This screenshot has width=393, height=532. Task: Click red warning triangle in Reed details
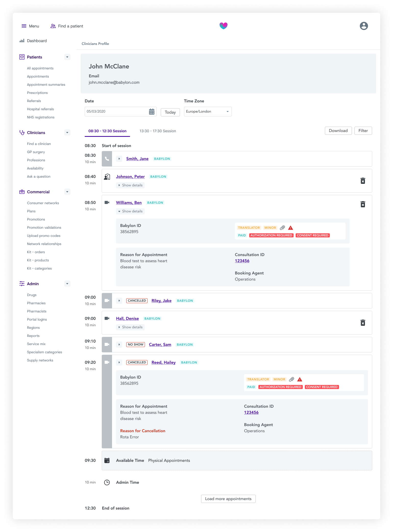[x=300, y=379]
